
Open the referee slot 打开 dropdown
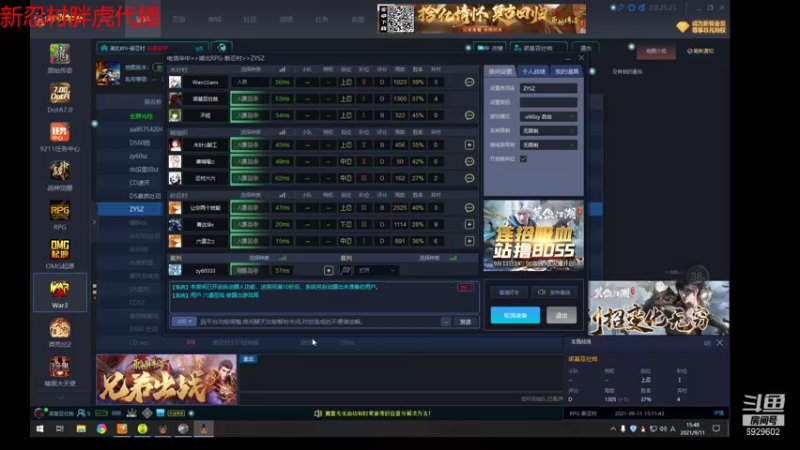point(377,270)
